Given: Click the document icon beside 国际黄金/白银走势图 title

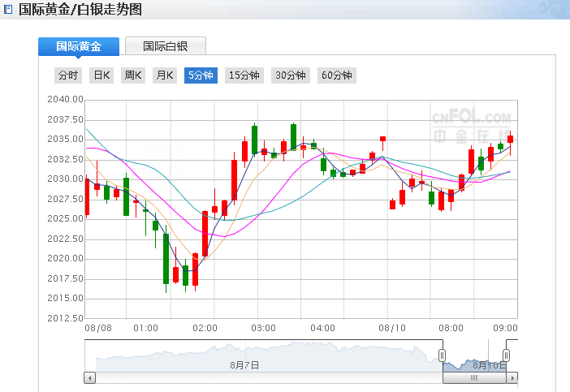Looking at the screenshot, I should click(x=8, y=10).
